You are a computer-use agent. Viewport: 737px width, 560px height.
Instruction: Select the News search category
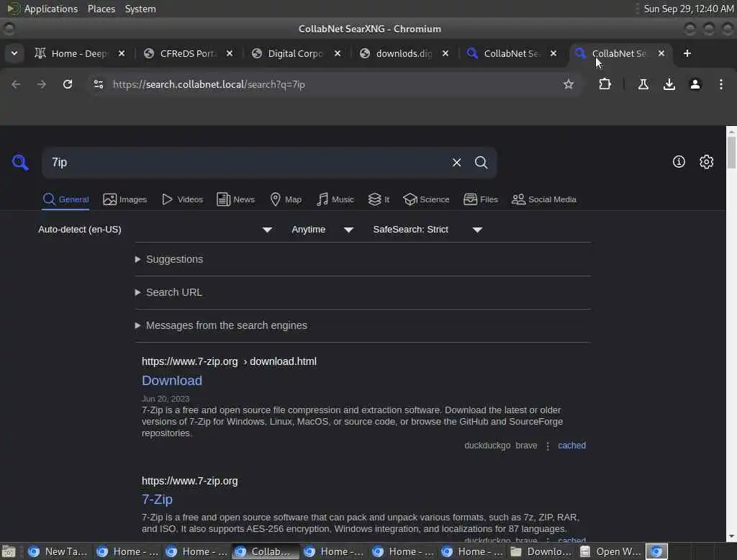(235, 199)
